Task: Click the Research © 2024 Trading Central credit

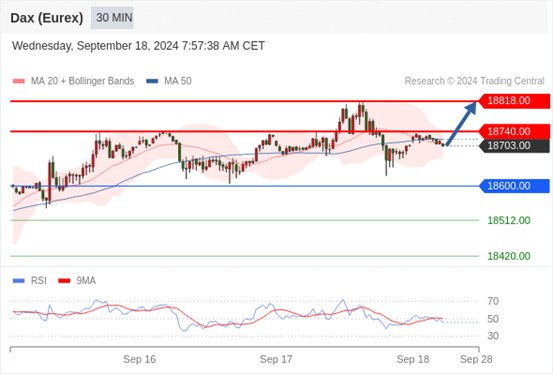Action: coord(474,81)
